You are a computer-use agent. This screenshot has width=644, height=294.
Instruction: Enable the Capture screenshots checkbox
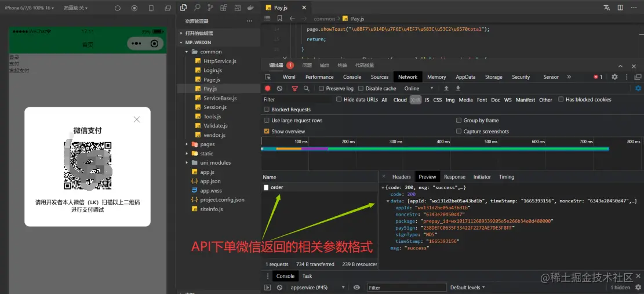click(459, 132)
